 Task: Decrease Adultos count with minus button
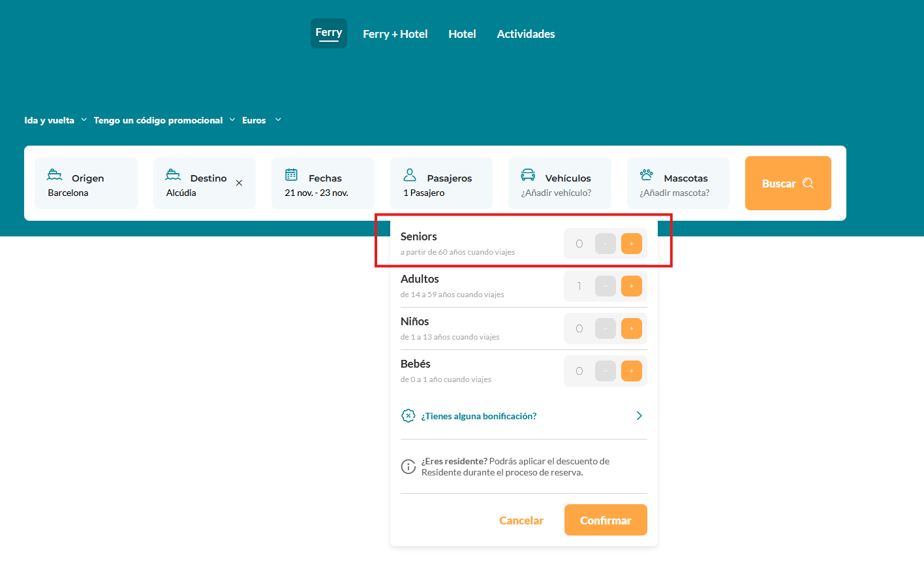pyautogui.click(x=605, y=286)
